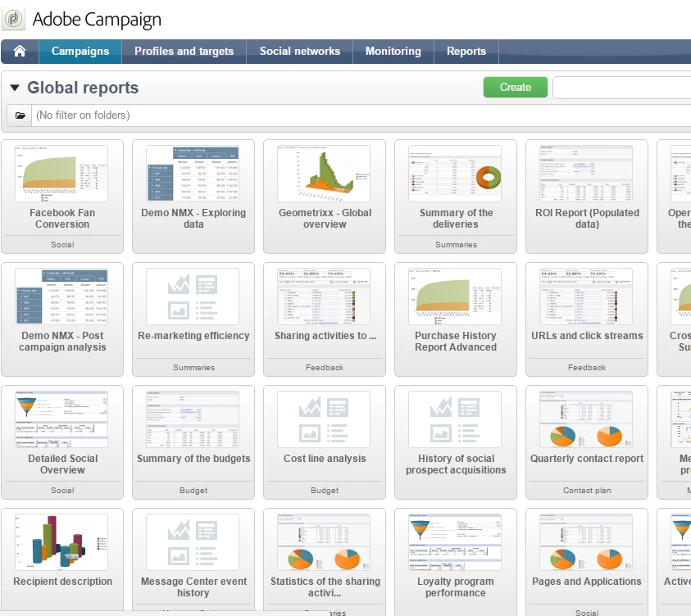Open Sharing activities to ... thumbnail
691x616 pixels.
coord(324,297)
